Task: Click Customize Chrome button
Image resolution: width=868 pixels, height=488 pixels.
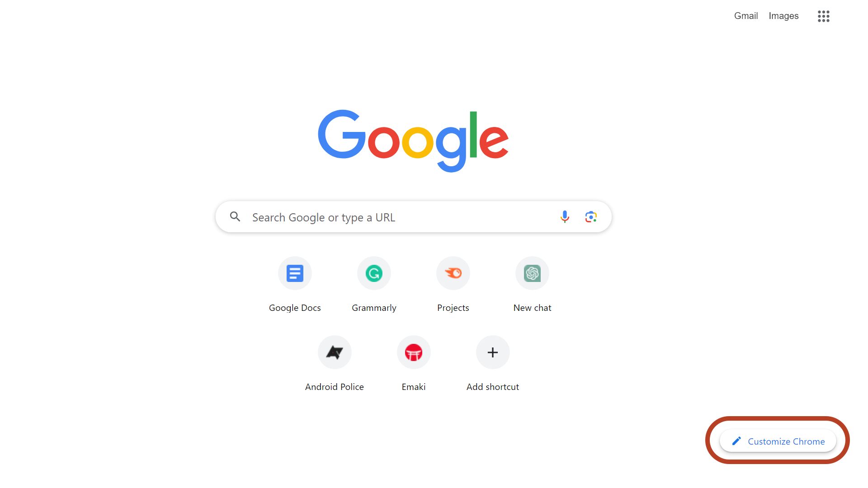Action: tap(778, 441)
